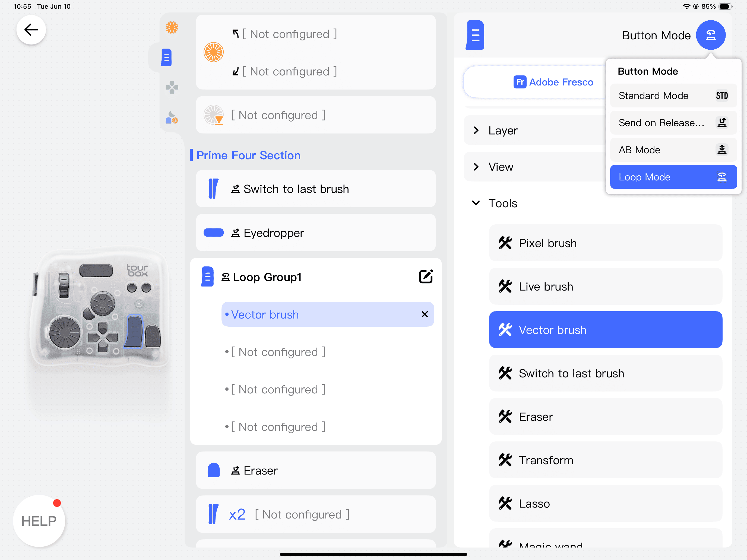Select Vector brush in Tools list
Screen dimensions: 747x560
(606, 330)
